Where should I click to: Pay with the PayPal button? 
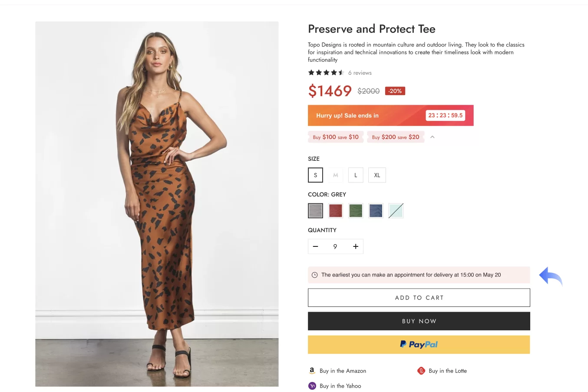click(x=419, y=345)
